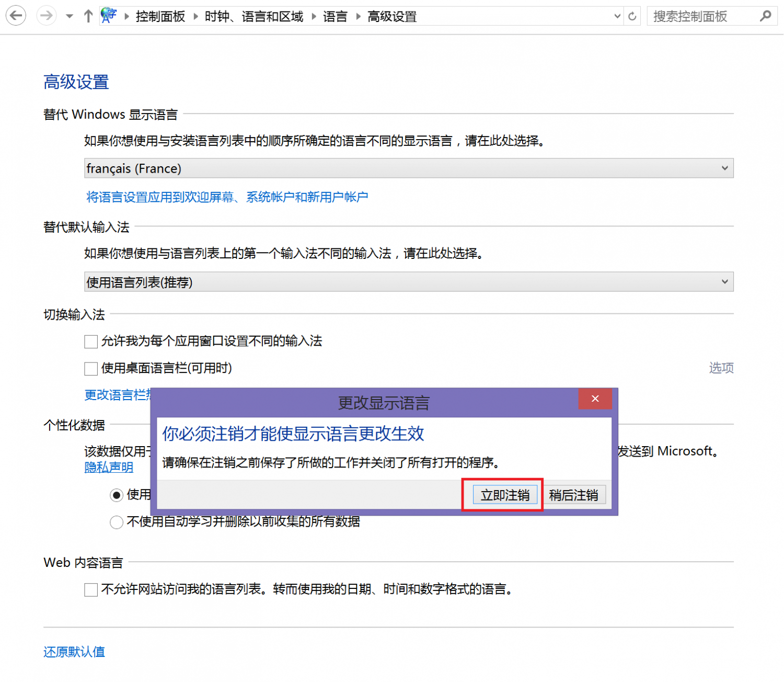Click the 选项 link
The height and width of the screenshot is (682, 784).
point(721,368)
